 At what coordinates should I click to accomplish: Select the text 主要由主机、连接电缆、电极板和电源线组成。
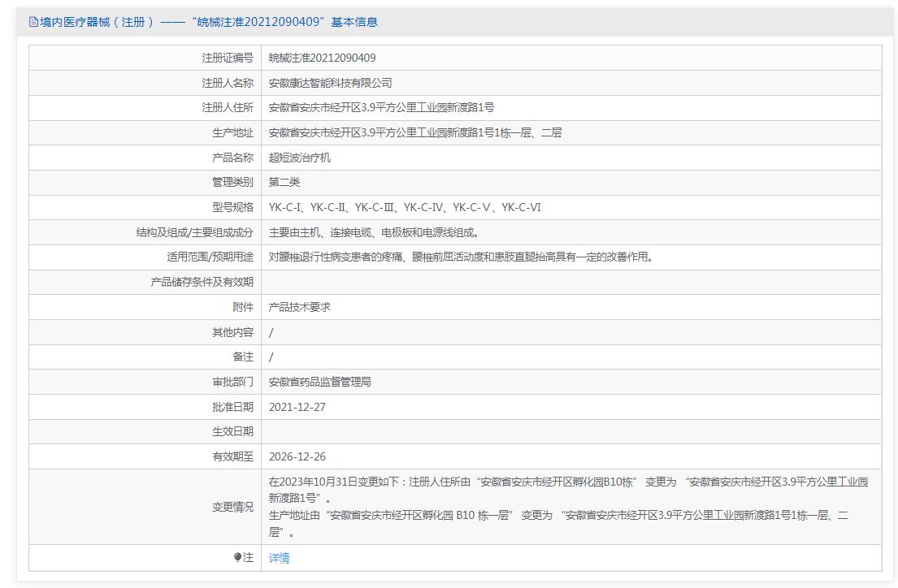click(374, 232)
